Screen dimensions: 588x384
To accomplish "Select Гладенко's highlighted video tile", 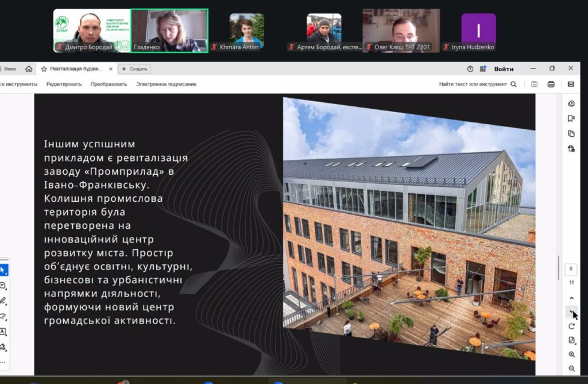I will (x=169, y=30).
